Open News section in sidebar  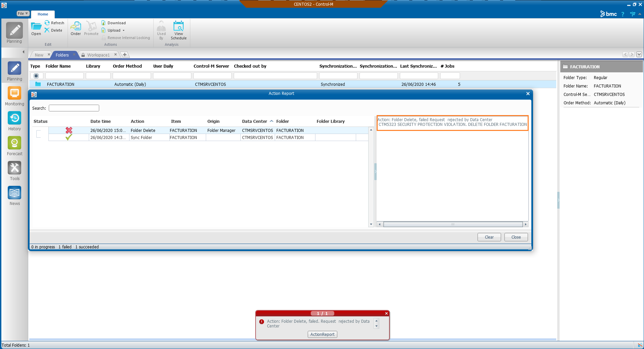[14, 196]
